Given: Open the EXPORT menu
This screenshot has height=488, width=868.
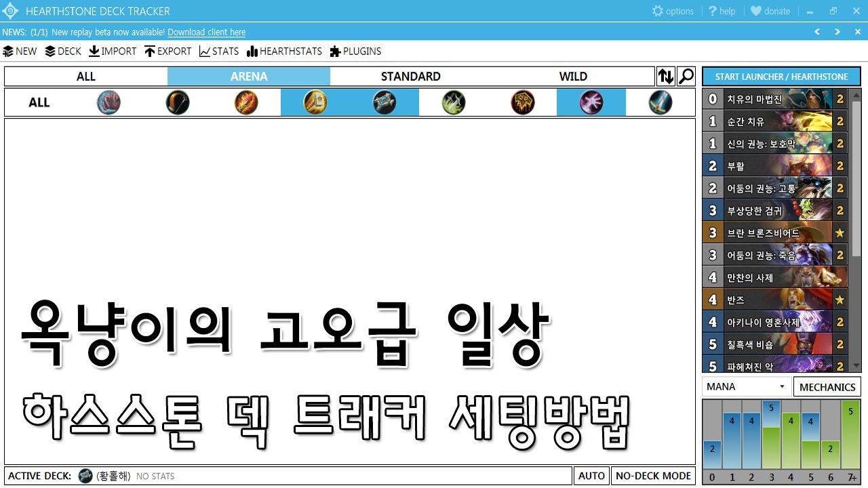Looking at the screenshot, I should [x=168, y=52].
